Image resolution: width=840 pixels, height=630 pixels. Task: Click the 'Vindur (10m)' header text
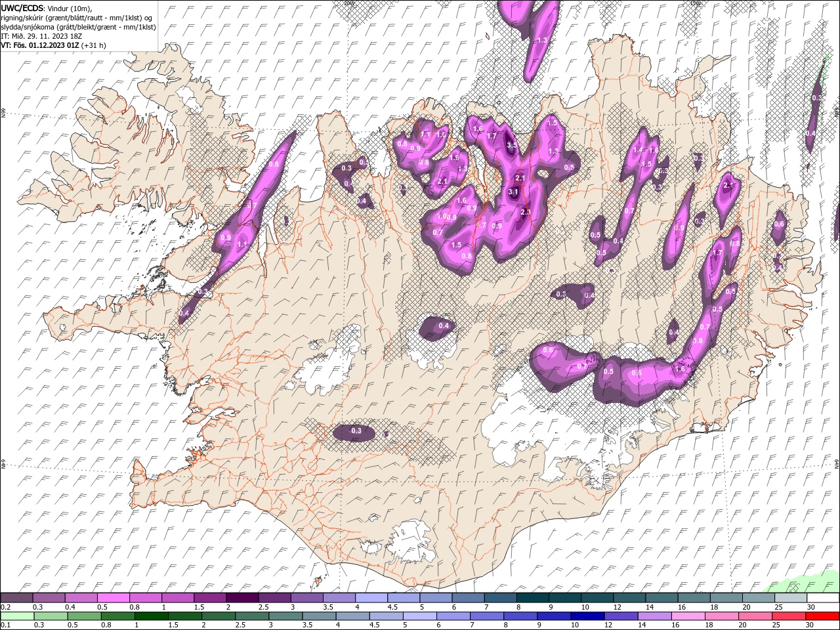click(x=70, y=8)
